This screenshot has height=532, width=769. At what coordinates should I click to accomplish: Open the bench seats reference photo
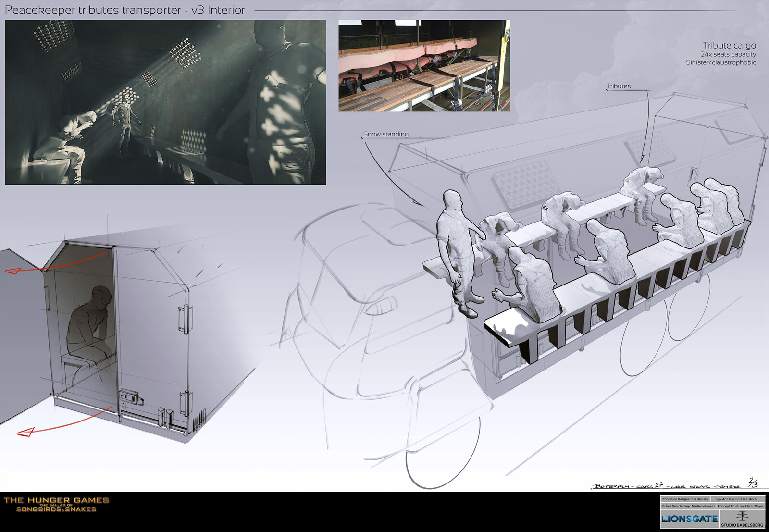click(424, 66)
